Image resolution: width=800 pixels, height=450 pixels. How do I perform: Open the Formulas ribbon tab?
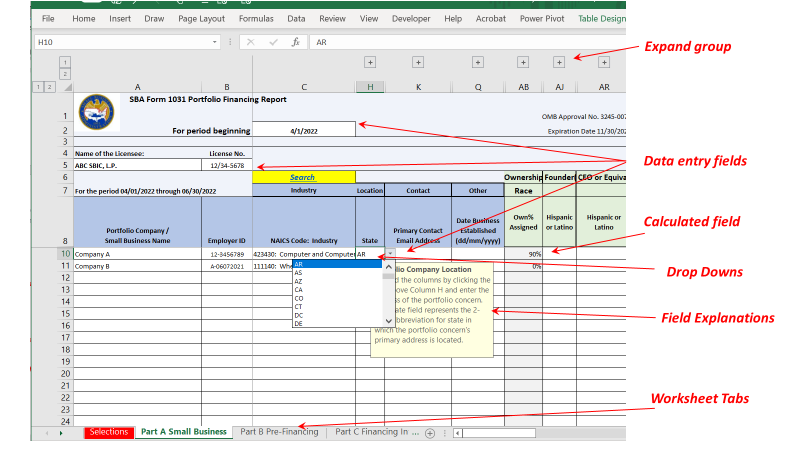(256, 18)
